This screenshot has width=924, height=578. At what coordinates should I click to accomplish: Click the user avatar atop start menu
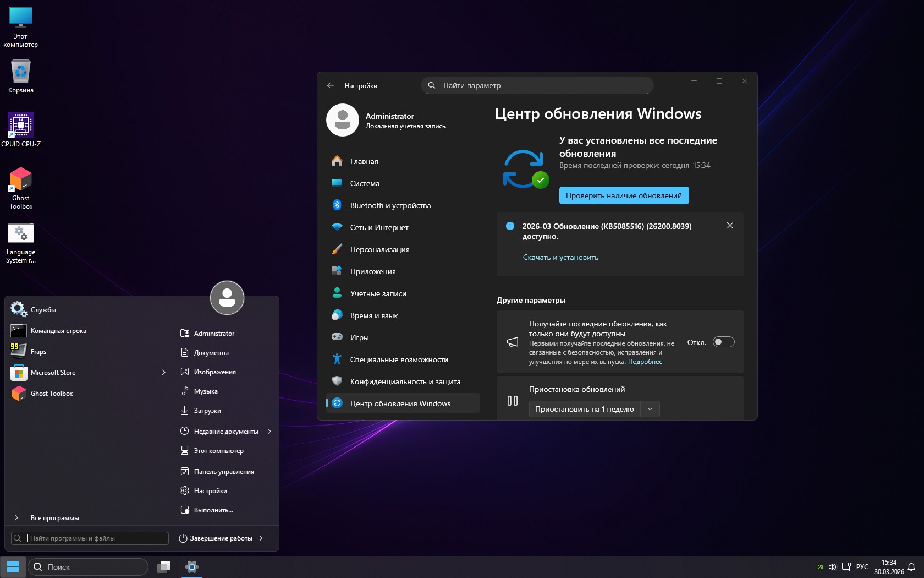click(x=227, y=298)
